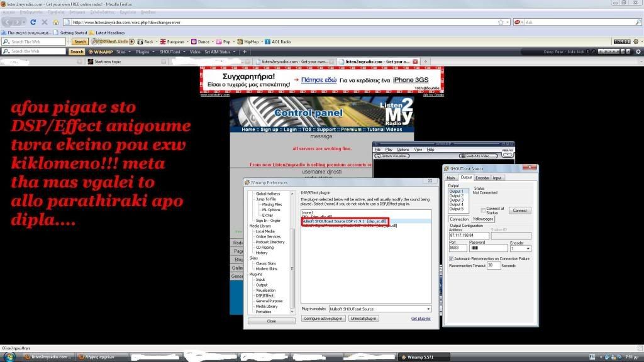Open the Plug-in module dropdown

click(380, 309)
